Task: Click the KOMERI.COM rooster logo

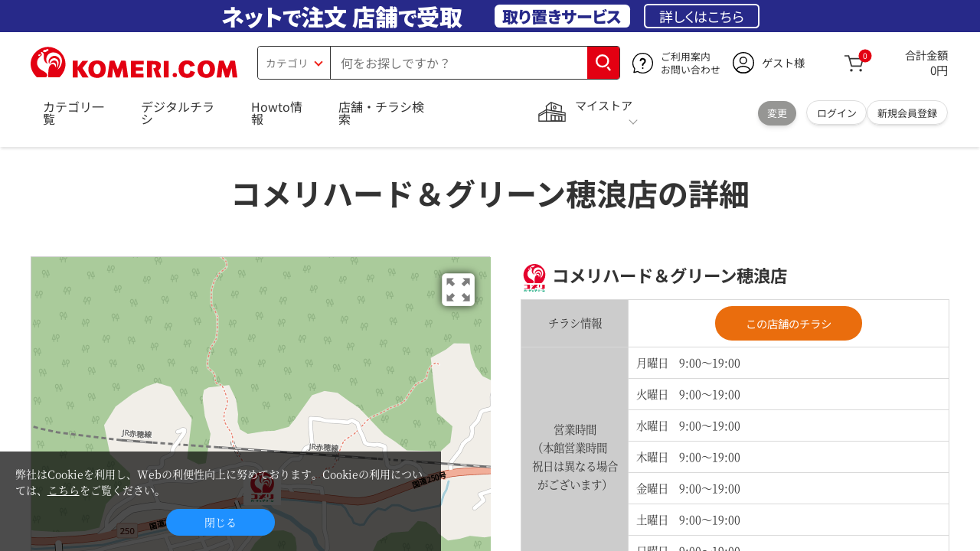Action: [x=134, y=63]
